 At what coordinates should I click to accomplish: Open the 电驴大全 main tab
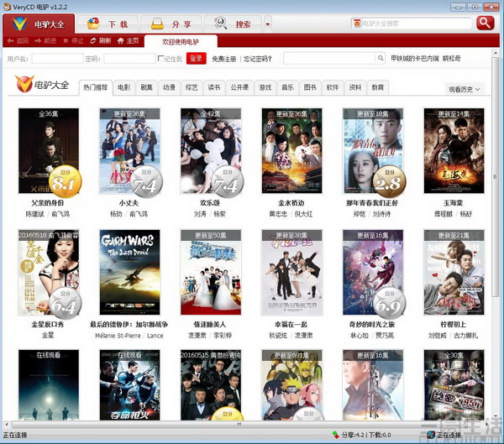[x=39, y=24]
